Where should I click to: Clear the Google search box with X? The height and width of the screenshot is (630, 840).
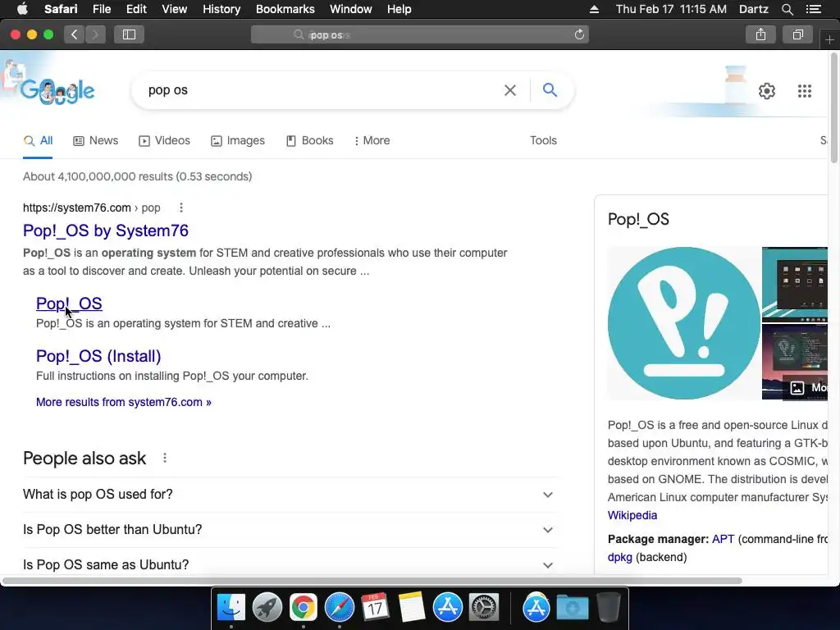point(510,90)
